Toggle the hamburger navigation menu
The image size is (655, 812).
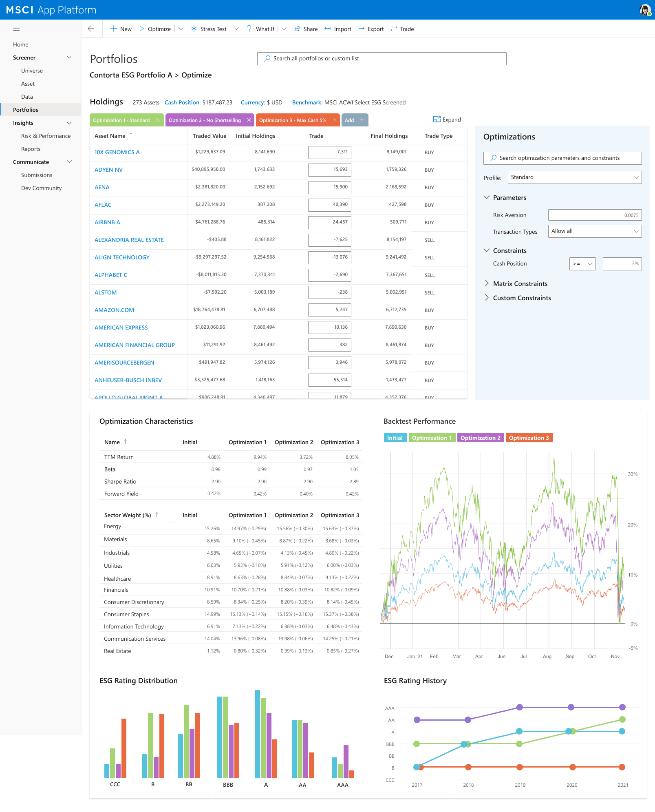(x=16, y=29)
